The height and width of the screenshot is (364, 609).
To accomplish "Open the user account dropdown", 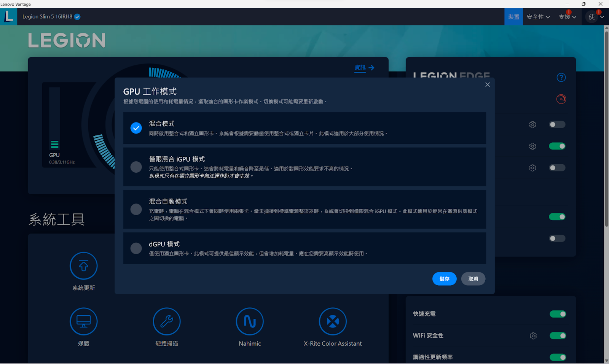I will tap(596, 17).
